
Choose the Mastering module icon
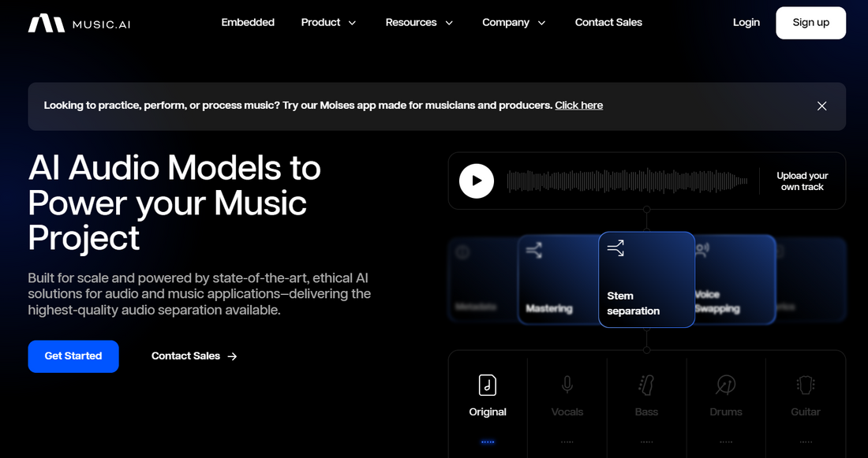click(534, 251)
